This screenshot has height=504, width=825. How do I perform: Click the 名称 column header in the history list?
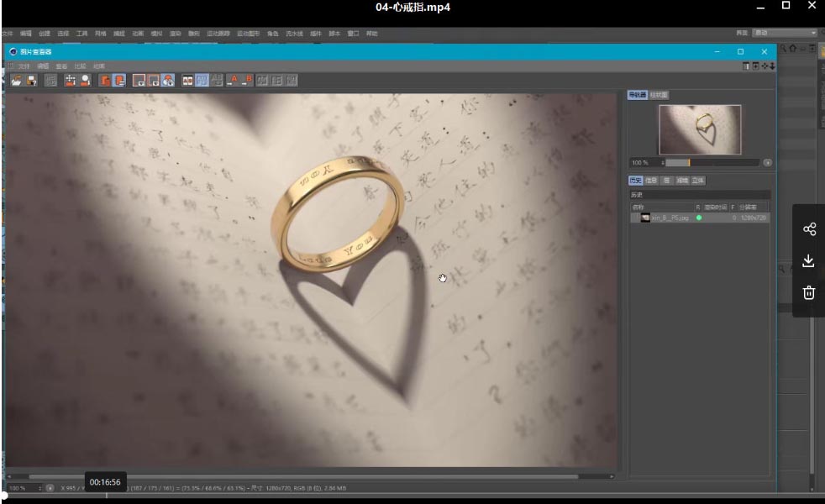coord(662,207)
